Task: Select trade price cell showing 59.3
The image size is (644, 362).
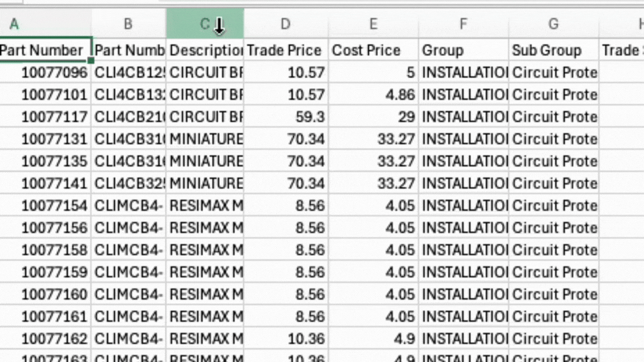Action: [x=285, y=117]
